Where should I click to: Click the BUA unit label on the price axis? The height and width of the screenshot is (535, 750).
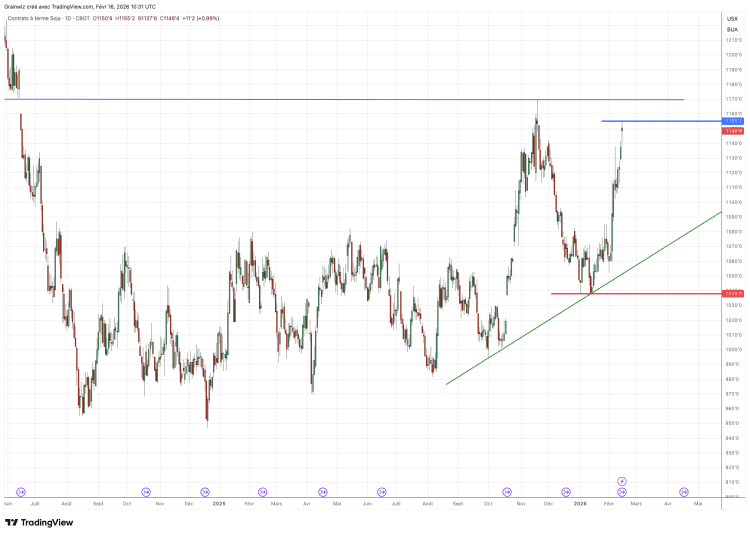point(732,30)
